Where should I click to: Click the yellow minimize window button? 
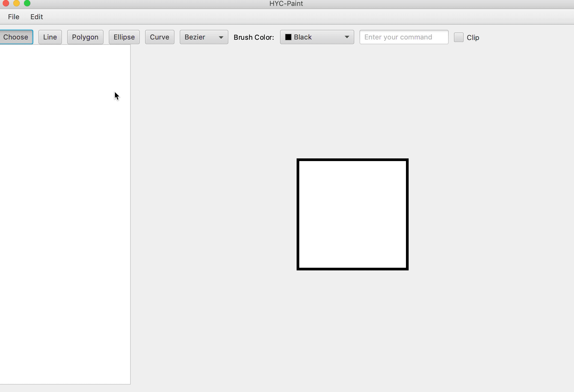click(17, 3)
